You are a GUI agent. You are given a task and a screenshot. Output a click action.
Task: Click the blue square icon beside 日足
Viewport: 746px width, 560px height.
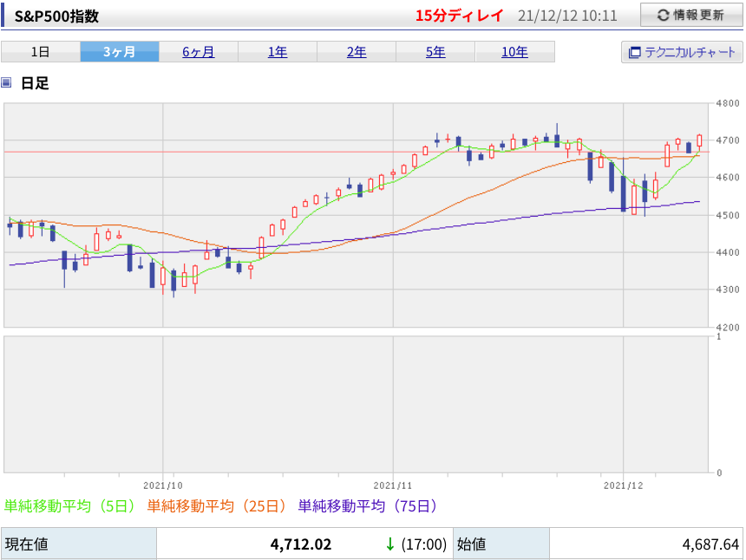(x=6, y=82)
